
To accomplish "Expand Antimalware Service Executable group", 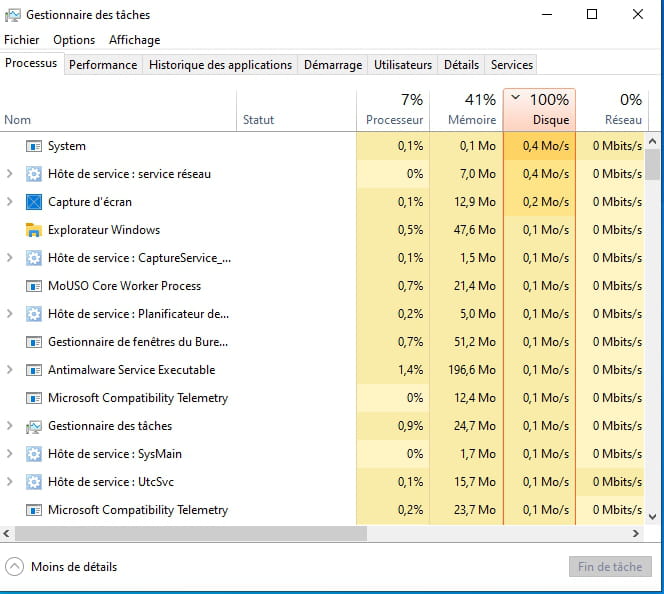I will pyautogui.click(x=10, y=370).
